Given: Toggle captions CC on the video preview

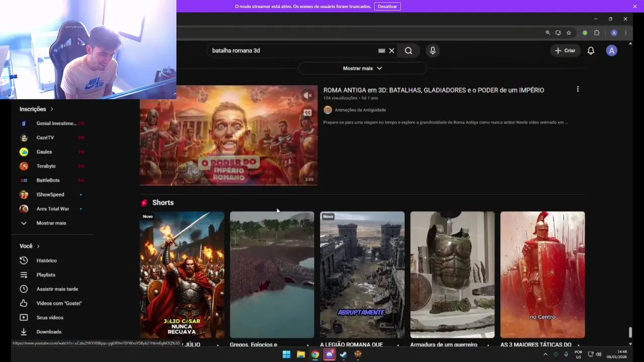Looking at the screenshot, I should coord(307,113).
